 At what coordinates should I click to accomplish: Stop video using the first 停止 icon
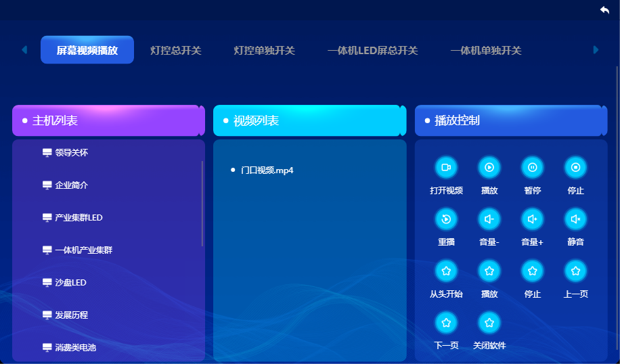coord(575,167)
